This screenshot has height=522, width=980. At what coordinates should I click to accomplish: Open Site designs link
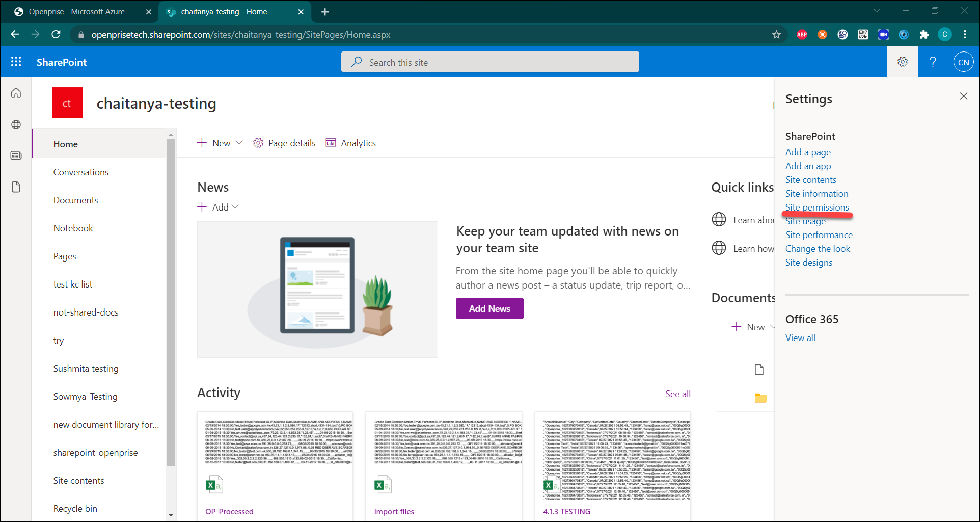tap(809, 262)
